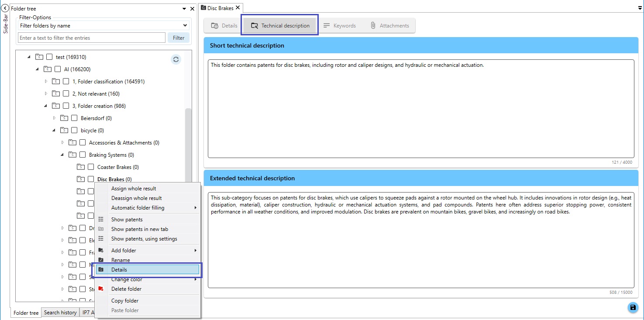Click the paperclip icon on Attachments tab
This screenshot has height=320, width=644.
click(x=373, y=26)
